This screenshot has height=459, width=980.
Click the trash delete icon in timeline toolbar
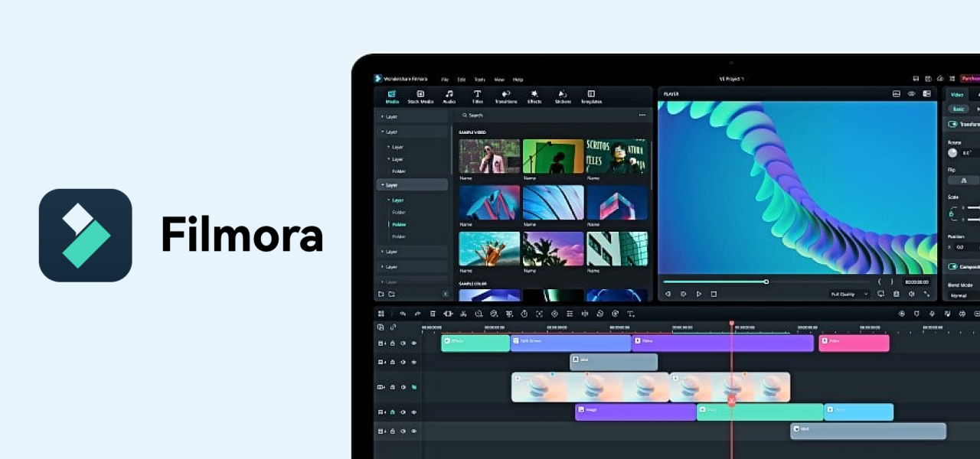433,314
